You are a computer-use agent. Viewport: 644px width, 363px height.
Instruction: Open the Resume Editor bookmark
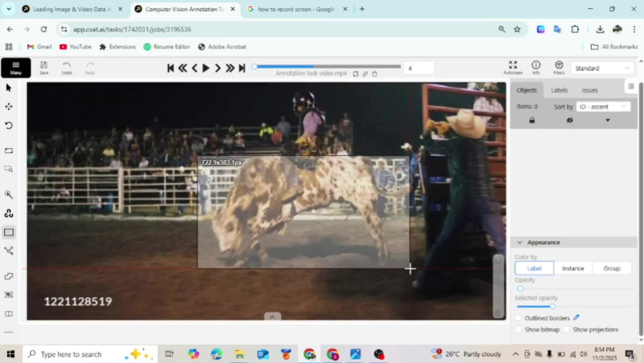click(167, 47)
